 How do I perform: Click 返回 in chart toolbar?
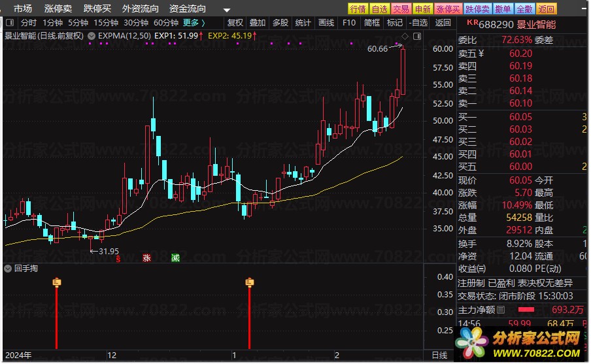click(443, 23)
